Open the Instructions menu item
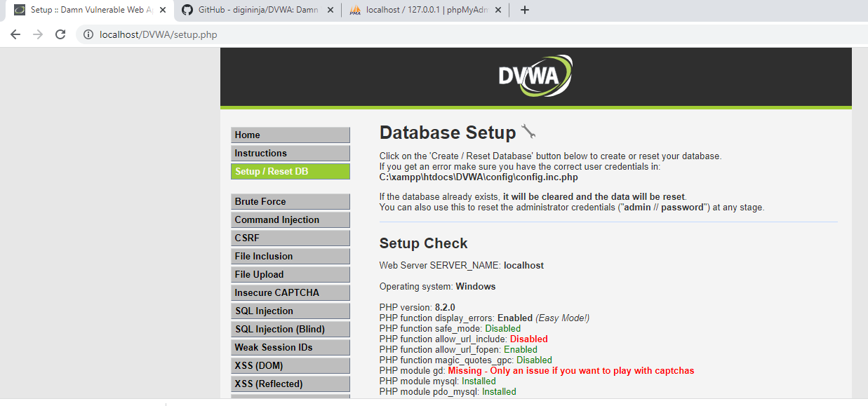 tap(291, 154)
